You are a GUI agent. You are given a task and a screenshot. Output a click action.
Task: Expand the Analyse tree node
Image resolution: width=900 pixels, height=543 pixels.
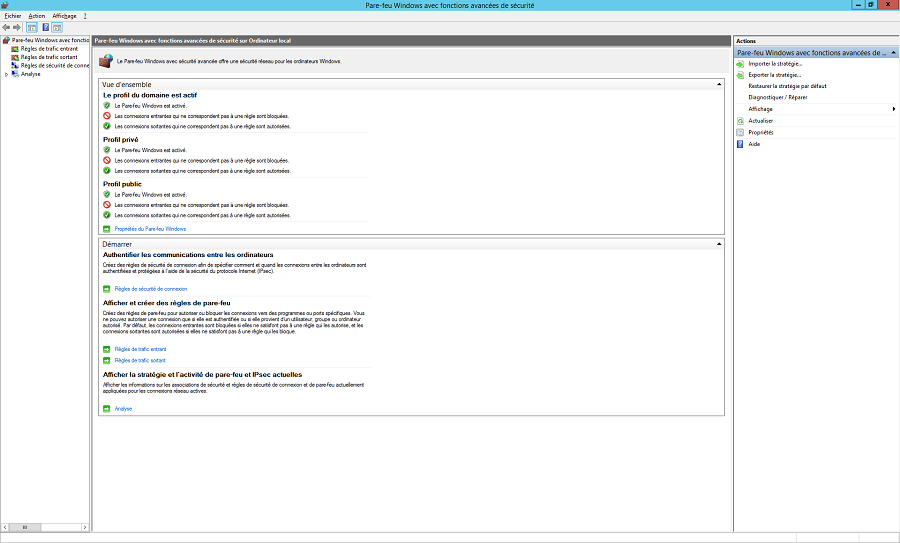(x=6, y=74)
